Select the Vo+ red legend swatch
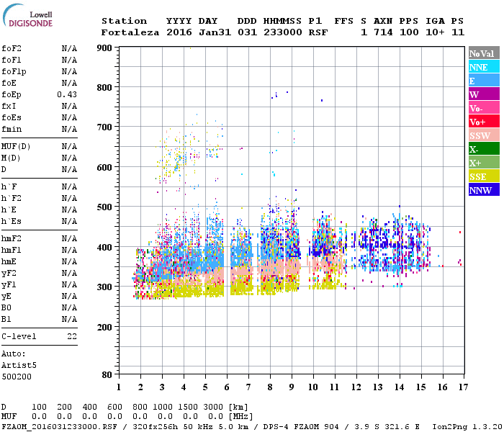 pos(484,122)
